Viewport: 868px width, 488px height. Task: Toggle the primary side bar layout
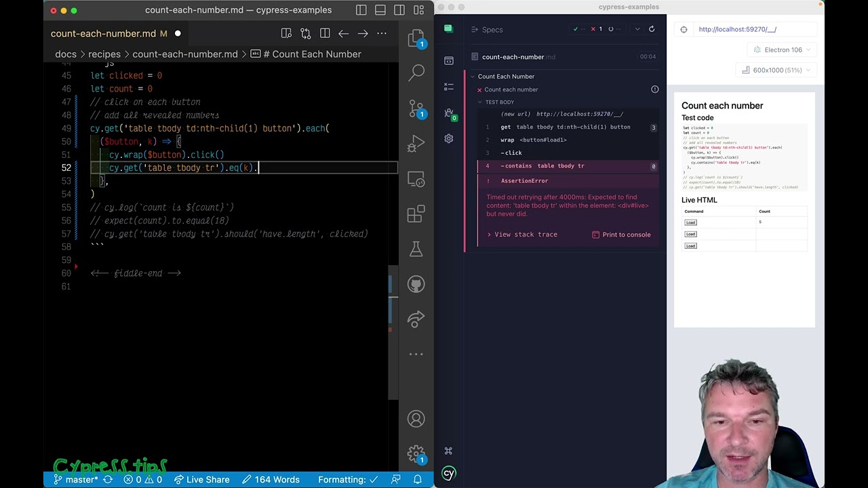click(x=361, y=10)
